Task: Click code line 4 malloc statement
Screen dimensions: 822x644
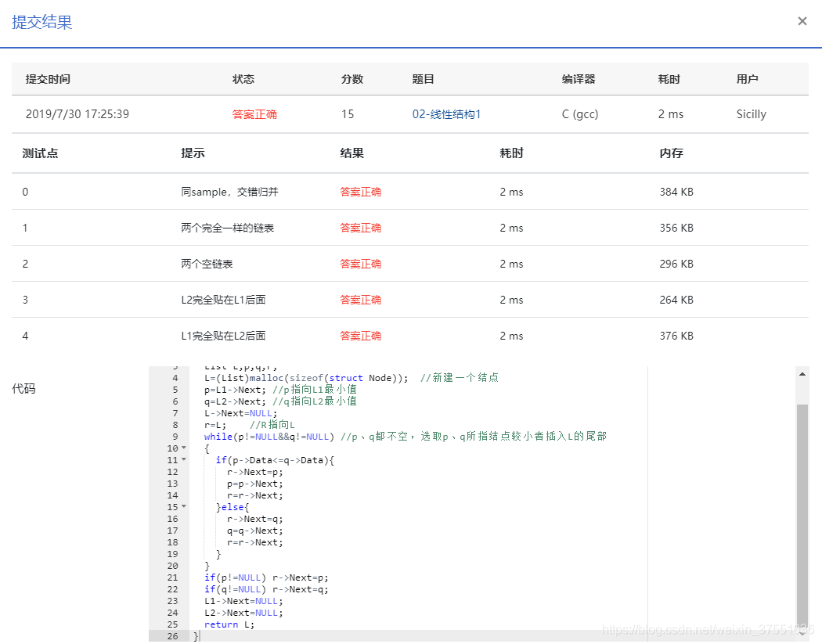Action: [x=352, y=378]
